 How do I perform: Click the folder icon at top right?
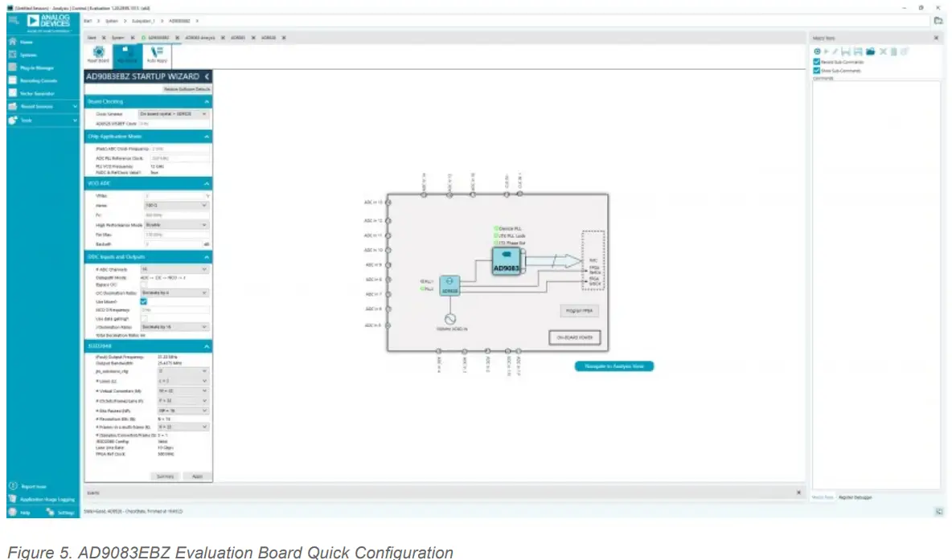point(938,21)
